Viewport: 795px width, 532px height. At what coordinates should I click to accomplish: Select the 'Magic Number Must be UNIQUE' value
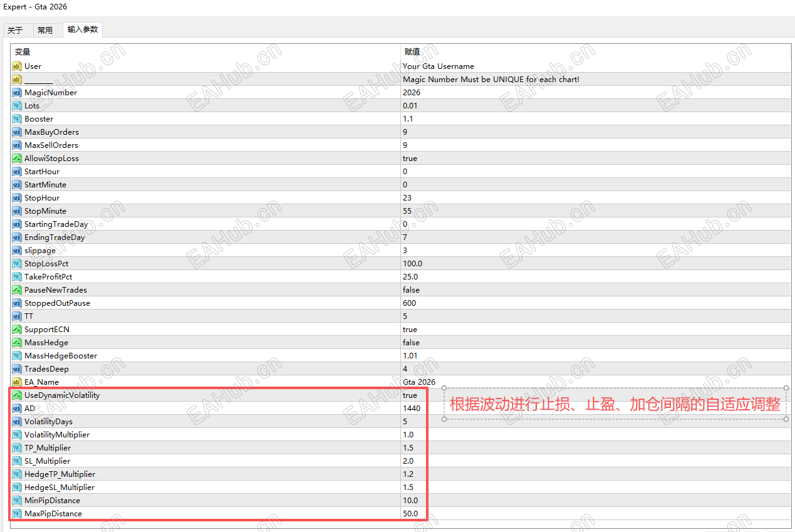click(x=491, y=80)
